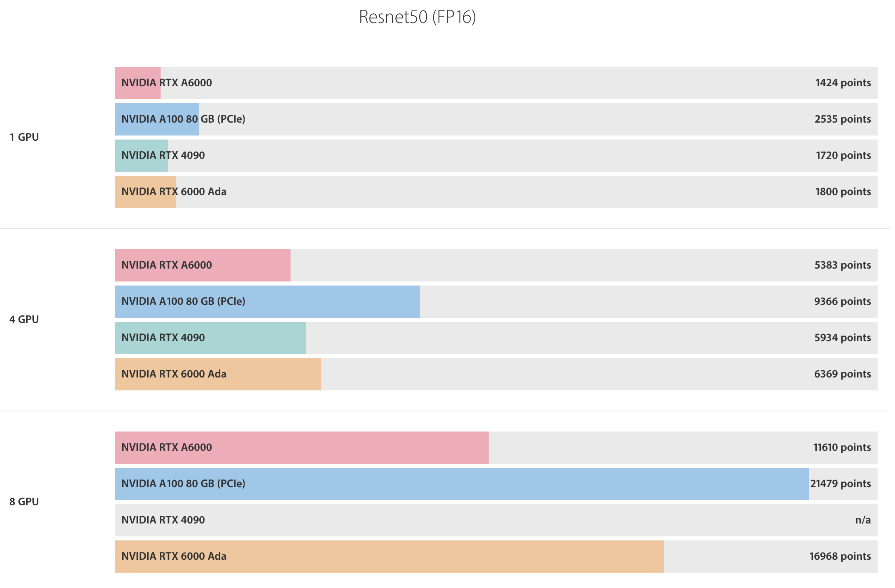
Task: Click the blue A100 80 GB bar in 8 GPU
Action: click(462, 484)
